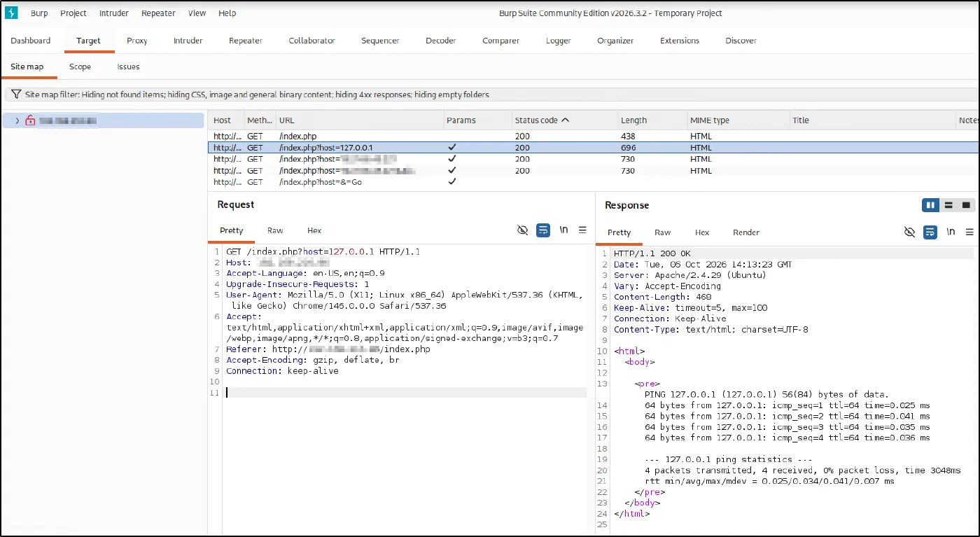Click the Burp Suite lightning logo icon
The image size is (980, 537).
[x=11, y=13]
